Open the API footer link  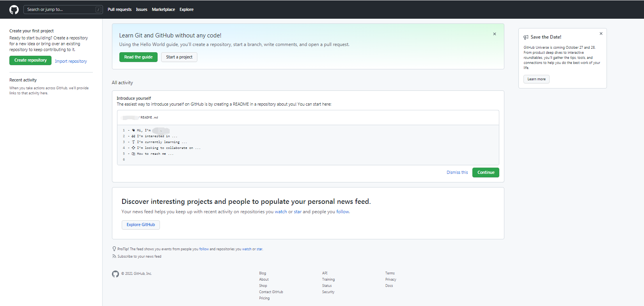(325, 273)
